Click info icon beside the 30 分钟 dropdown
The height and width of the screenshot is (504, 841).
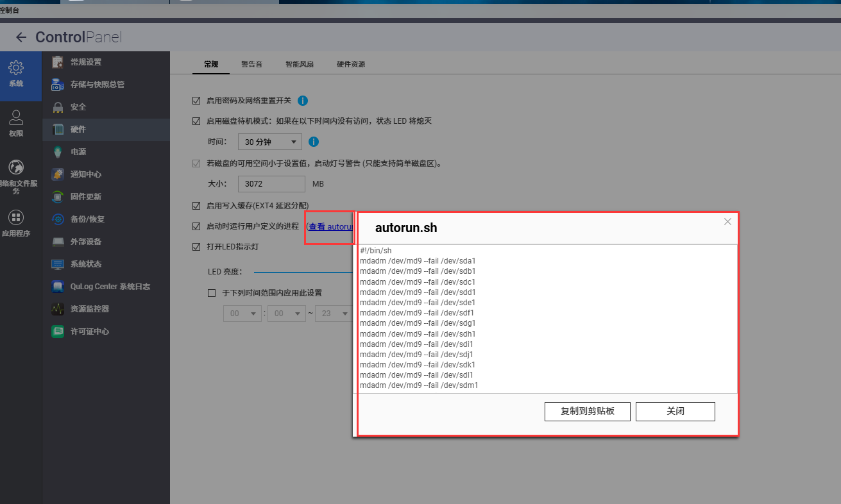coord(314,142)
